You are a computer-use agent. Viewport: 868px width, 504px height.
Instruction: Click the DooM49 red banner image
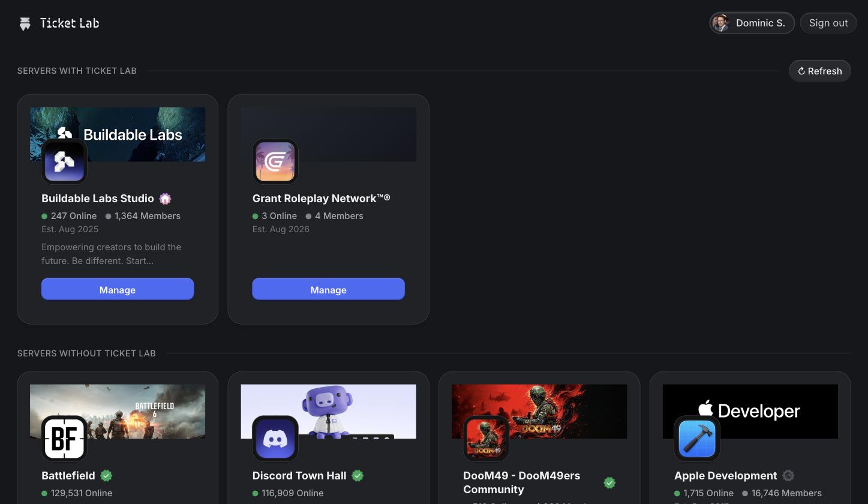pos(539,412)
